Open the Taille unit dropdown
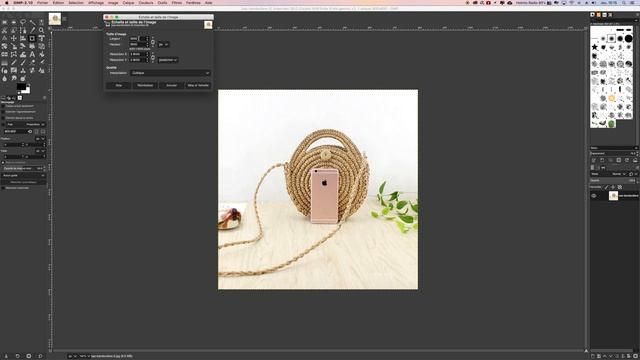The height and width of the screenshot is (360, 640). coord(40,151)
